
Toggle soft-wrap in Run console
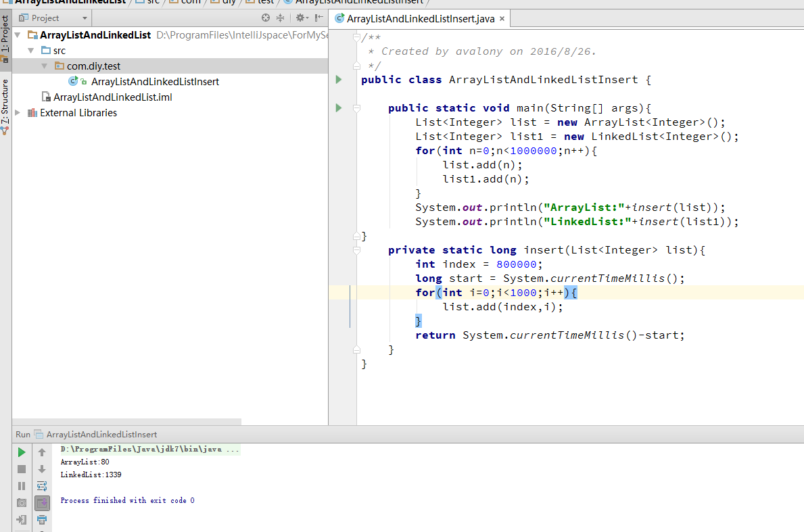pos(42,486)
